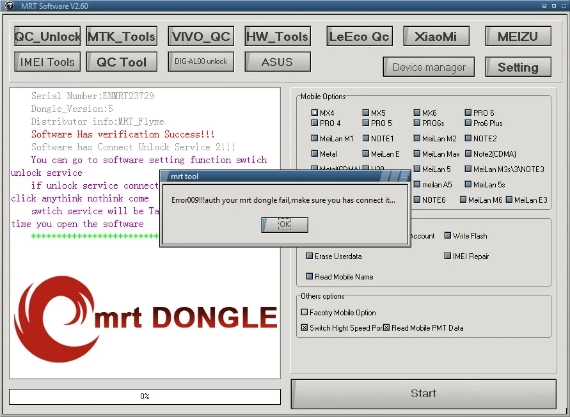Launch Device manager
The height and width of the screenshot is (417, 570).
[x=429, y=67]
